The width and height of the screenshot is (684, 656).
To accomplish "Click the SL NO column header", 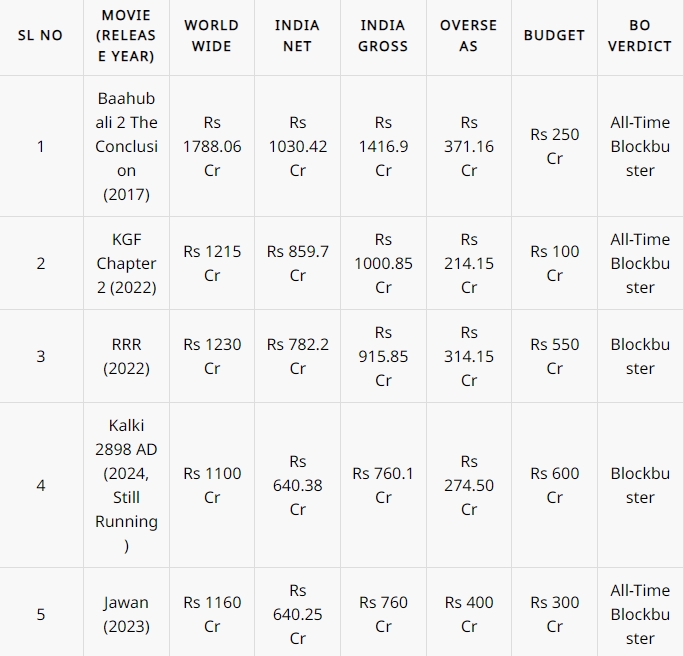I will click(x=40, y=35).
